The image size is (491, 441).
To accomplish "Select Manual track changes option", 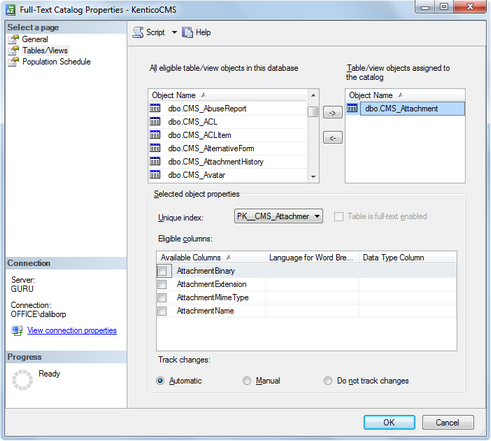I will (261, 381).
